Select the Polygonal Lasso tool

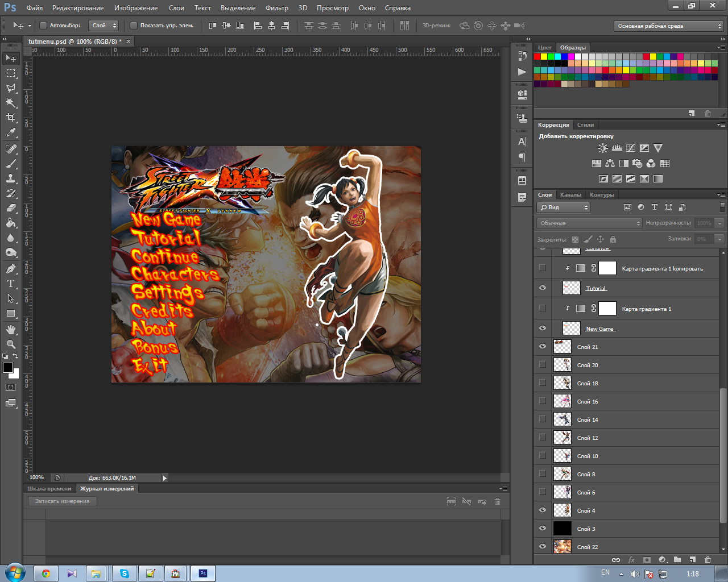pyautogui.click(x=11, y=88)
